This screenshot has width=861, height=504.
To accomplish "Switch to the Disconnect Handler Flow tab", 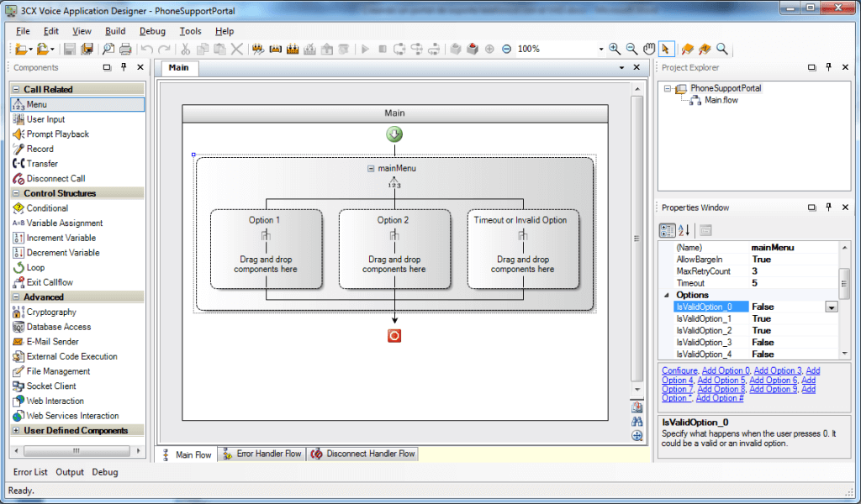I will click(363, 454).
